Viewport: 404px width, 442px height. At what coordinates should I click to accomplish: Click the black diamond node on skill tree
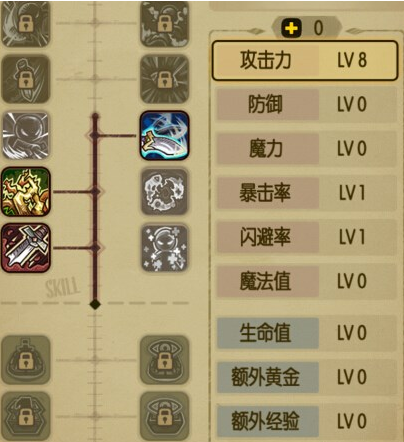pyautogui.click(x=95, y=304)
